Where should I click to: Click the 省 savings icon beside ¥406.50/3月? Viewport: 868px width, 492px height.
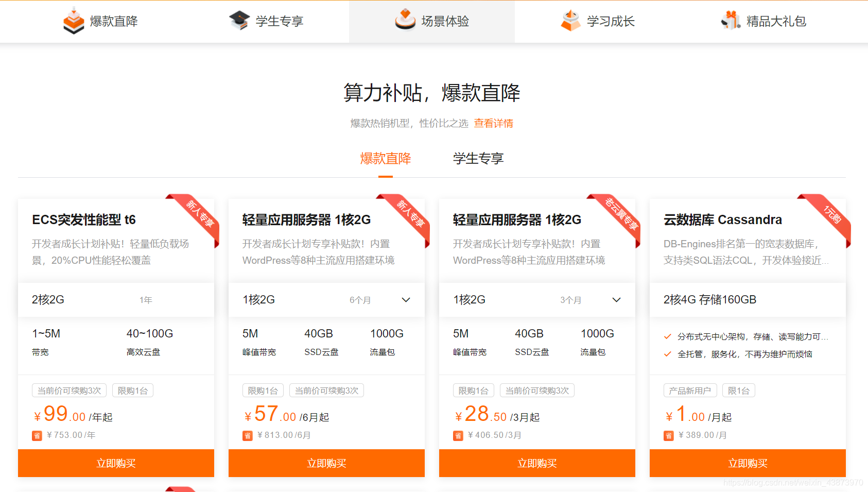[x=458, y=436]
